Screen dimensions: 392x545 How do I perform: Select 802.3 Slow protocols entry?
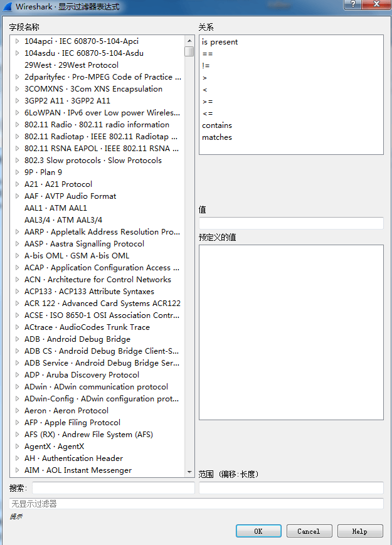[x=93, y=160]
